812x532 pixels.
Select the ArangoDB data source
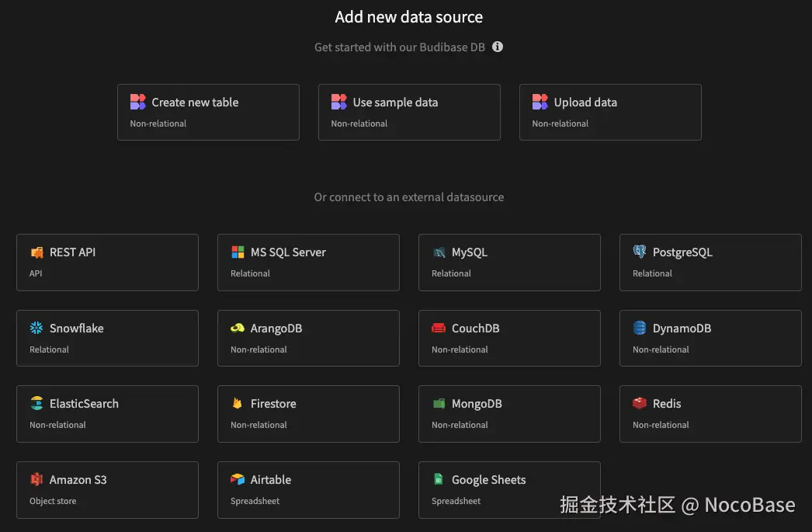point(308,338)
